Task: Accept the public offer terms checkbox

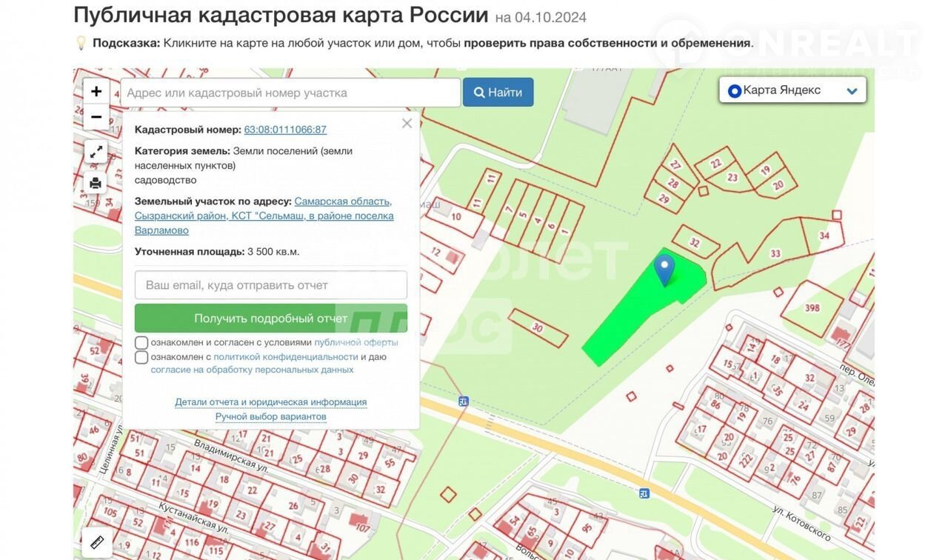Action: [141, 343]
